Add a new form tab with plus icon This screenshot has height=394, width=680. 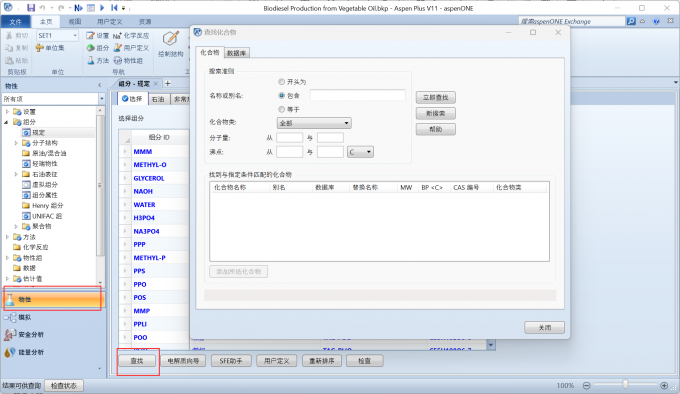(x=168, y=83)
